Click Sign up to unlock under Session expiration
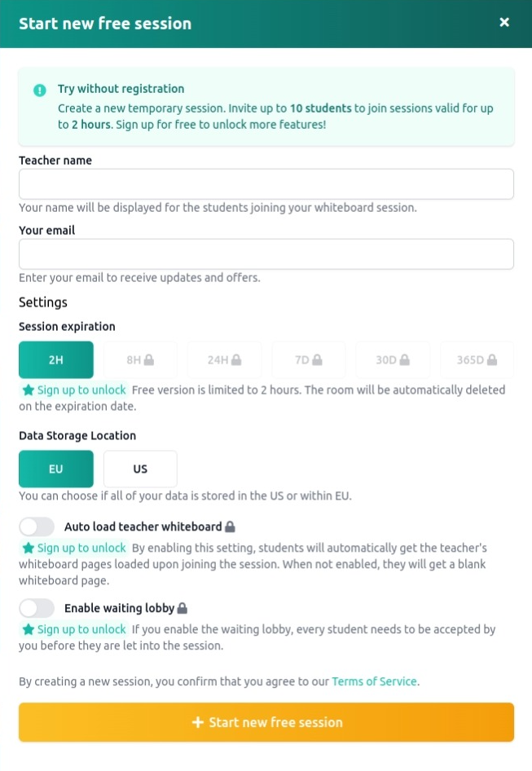Screen dimensions: 532x771 click(x=81, y=390)
